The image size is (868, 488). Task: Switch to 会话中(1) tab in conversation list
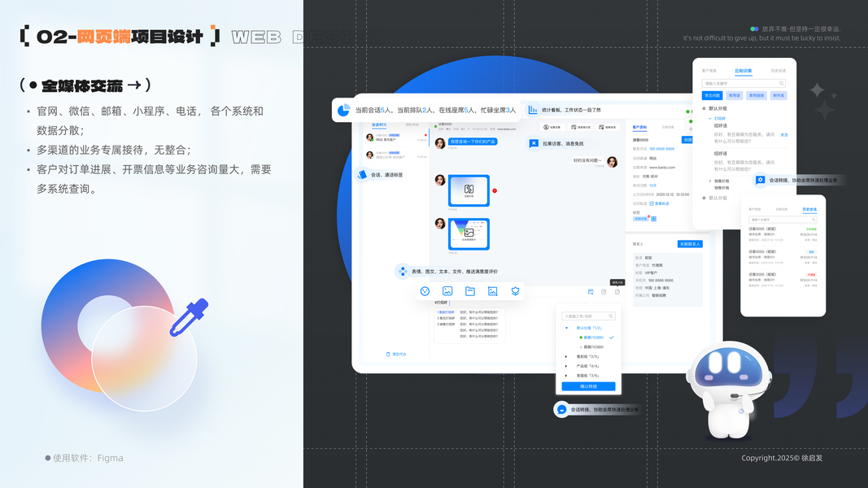[378, 125]
